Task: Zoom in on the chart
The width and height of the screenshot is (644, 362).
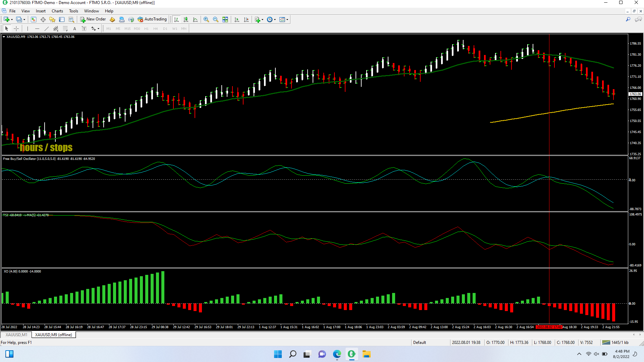Action: click(206, 19)
